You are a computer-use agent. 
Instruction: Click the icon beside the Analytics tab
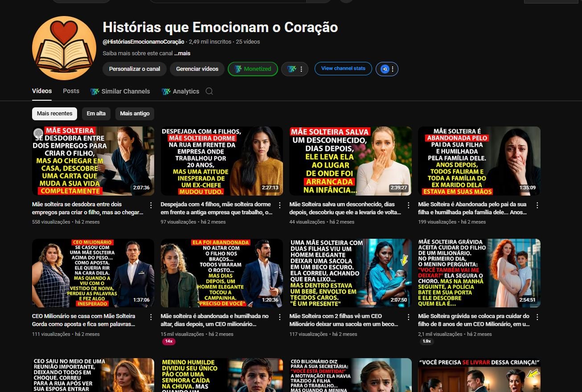166,91
